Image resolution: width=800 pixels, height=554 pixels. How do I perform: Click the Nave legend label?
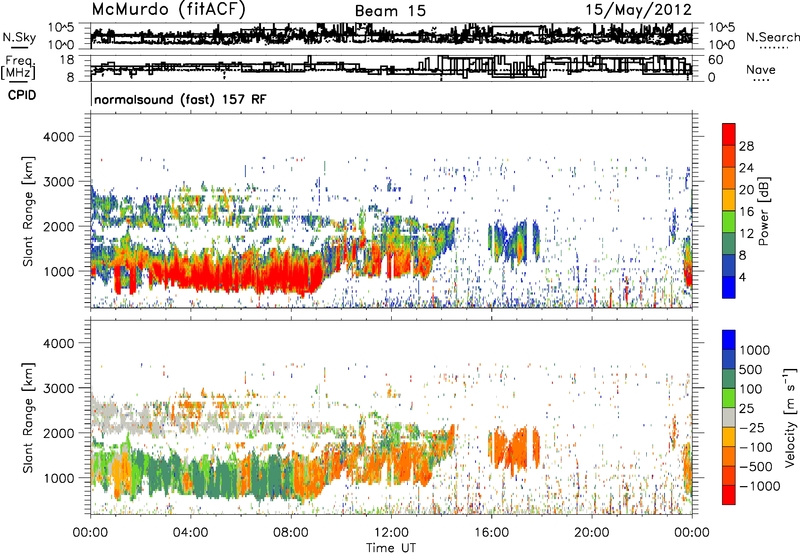tap(761, 69)
